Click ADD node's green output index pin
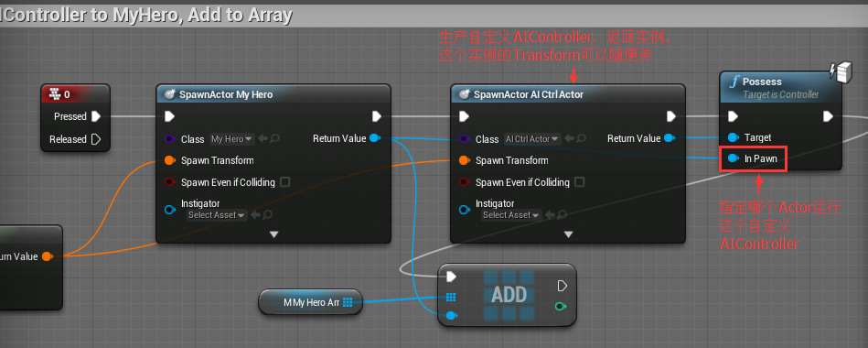Image resolution: width=868 pixels, height=348 pixels. [x=561, y=306]
